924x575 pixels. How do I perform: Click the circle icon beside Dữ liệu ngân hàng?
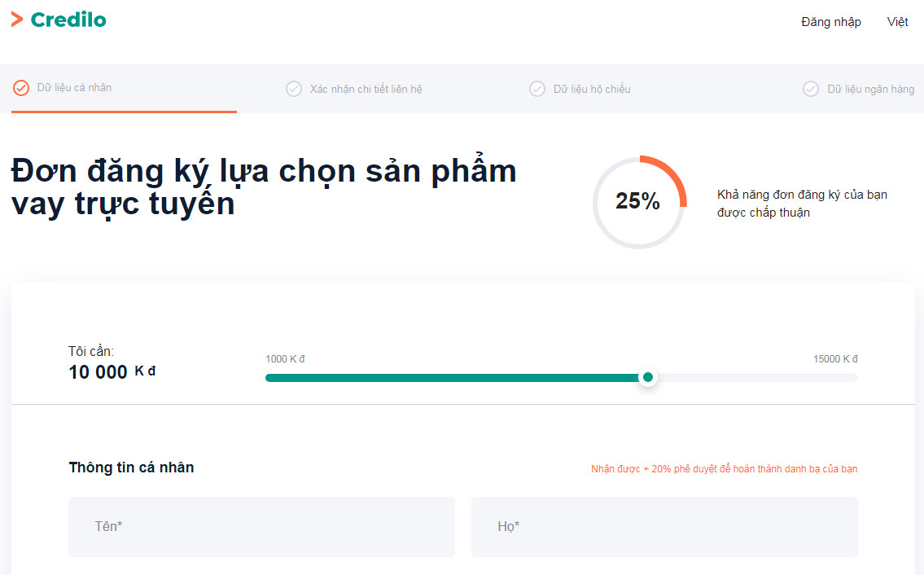tap(811, 89)
